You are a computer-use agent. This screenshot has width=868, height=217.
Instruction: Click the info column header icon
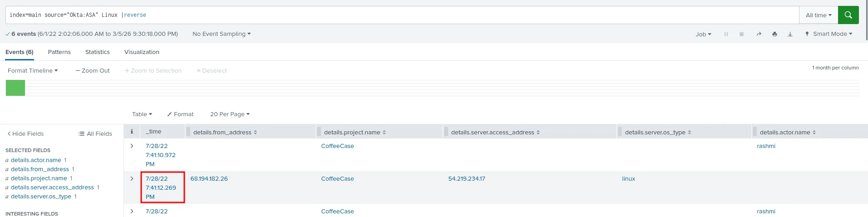point(132,132)
